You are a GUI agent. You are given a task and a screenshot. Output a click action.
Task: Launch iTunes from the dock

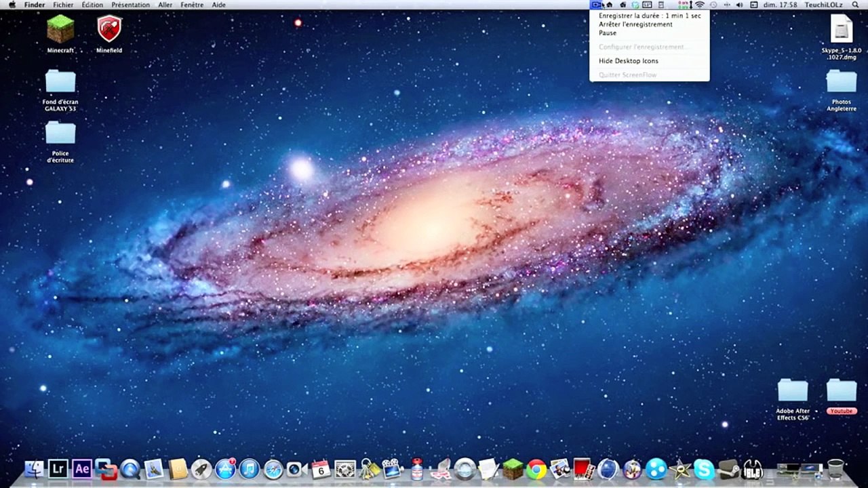click(x=249, y=468)
